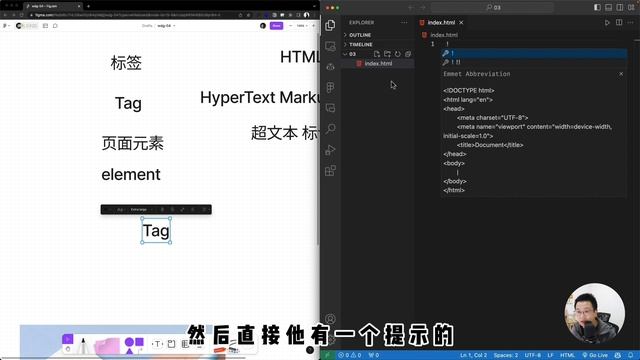Select the 标签 text on Figma canvas
The width and height of the screenshot is (640, 360).
click(126, 63)
